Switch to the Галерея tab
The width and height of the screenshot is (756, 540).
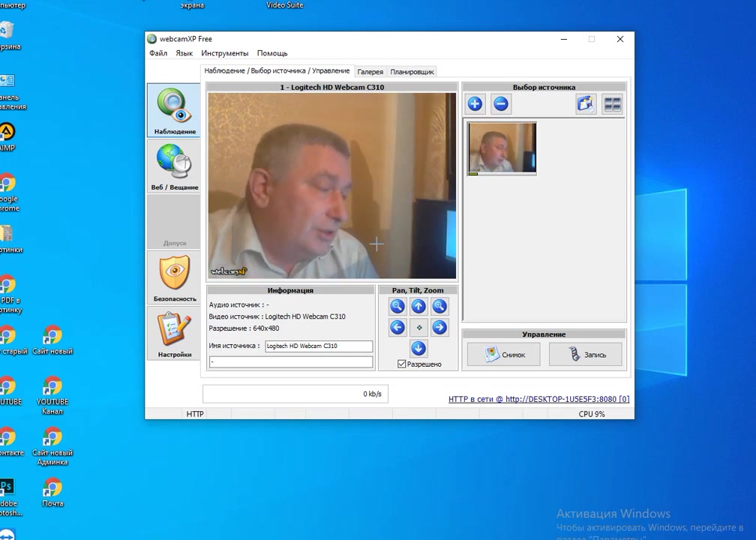[x=370, y=72]
